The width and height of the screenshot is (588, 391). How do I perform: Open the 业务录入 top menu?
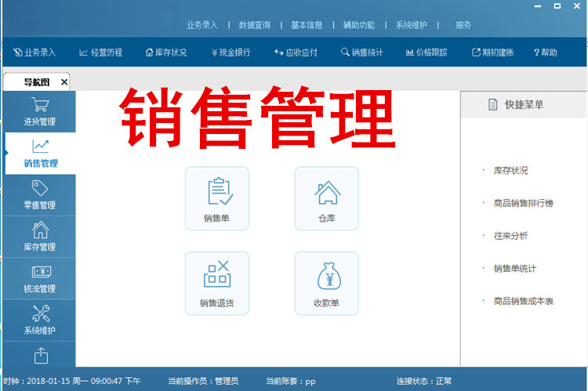point(202,25)
